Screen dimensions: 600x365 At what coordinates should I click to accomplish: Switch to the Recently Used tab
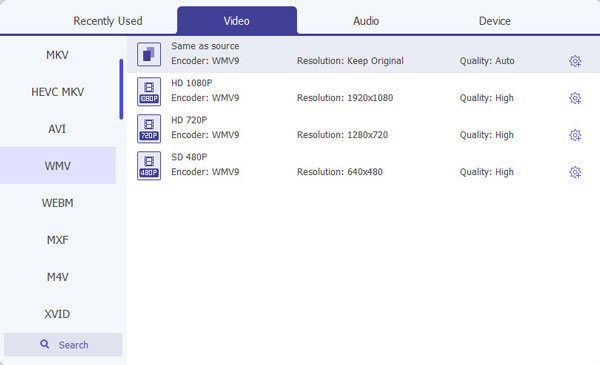click(x=108, y=21)
